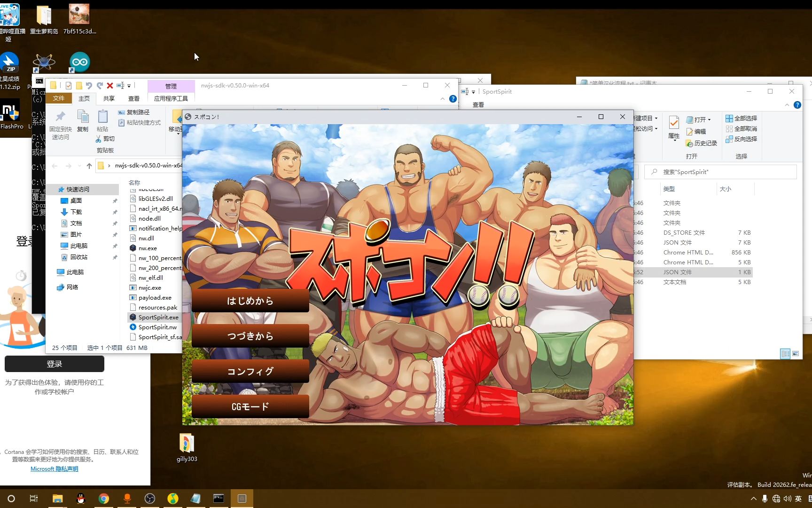Click the blue help icon in nwjs-sdk window
The image size is (812, 508).
(x=453, y=99)
